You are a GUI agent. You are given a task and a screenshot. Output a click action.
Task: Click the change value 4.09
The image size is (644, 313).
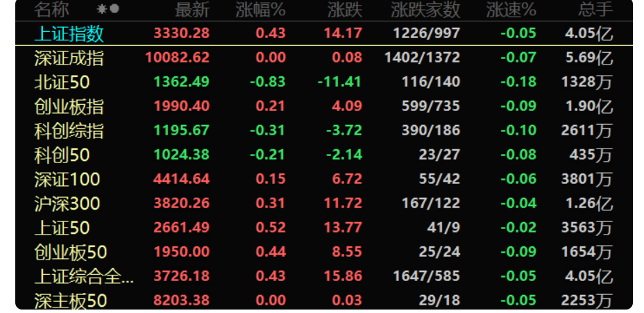tap(348, 105)
